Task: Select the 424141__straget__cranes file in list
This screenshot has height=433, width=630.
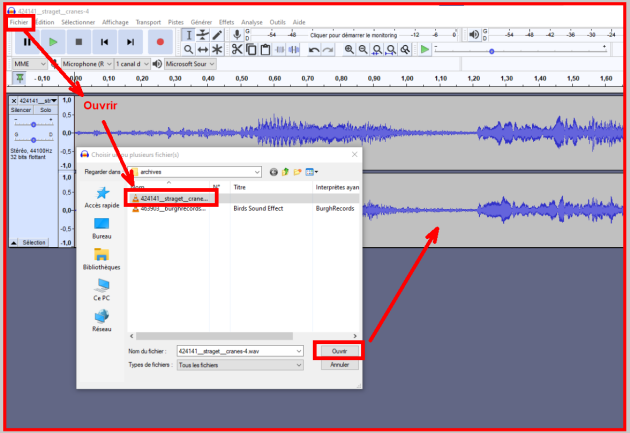Action: click(x=174, y=198)
